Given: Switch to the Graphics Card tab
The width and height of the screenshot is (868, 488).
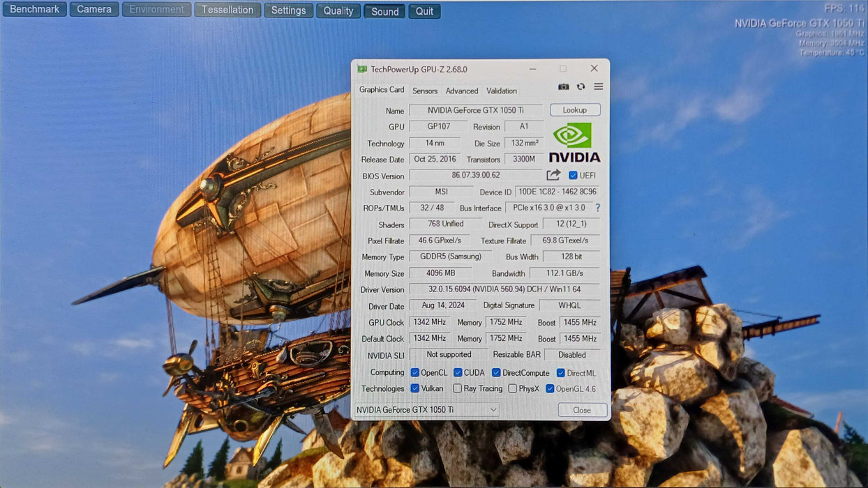Looking at the screenshot, I should [382, 90].
